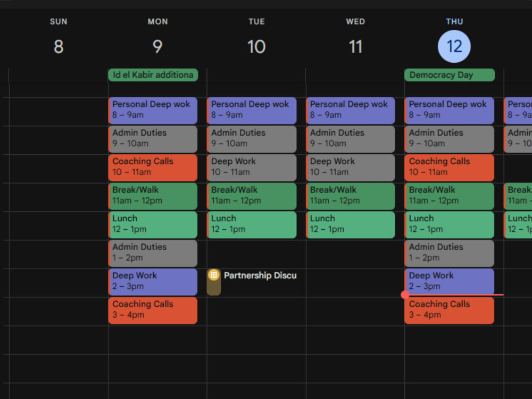Open Wednesday Deep Work 10–11am event
Viewport: 532px width, 399px height.
coord(351,168)
